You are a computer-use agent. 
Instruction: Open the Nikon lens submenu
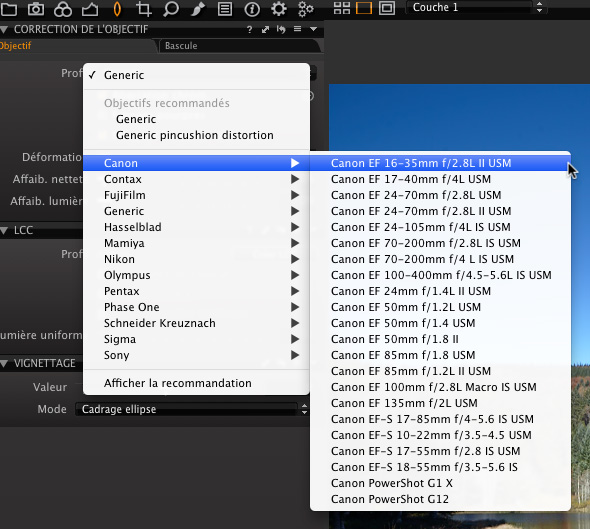click(196, 259)
